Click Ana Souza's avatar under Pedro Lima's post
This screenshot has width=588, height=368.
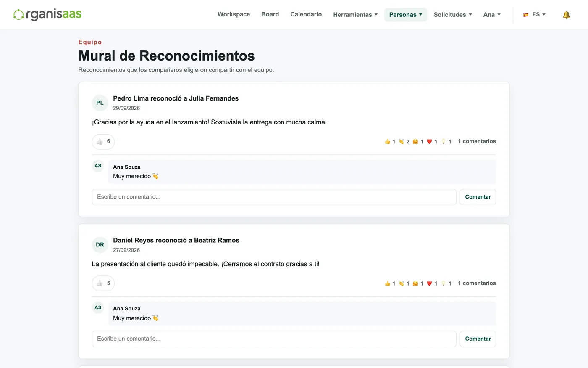pyautogui.click(x=98, y=166)
